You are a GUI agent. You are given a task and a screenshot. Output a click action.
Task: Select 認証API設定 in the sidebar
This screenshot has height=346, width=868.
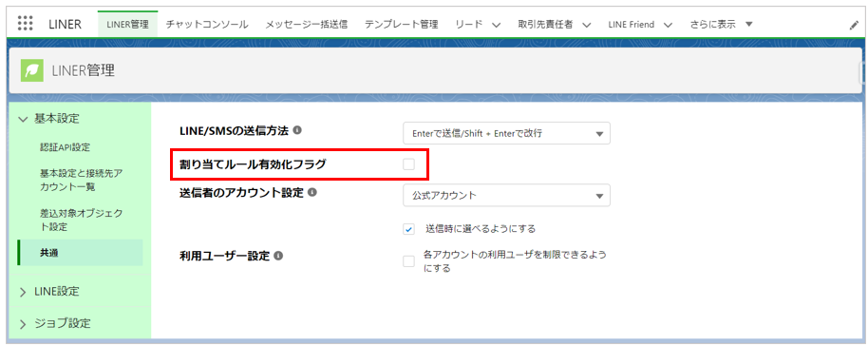point(66,147)
